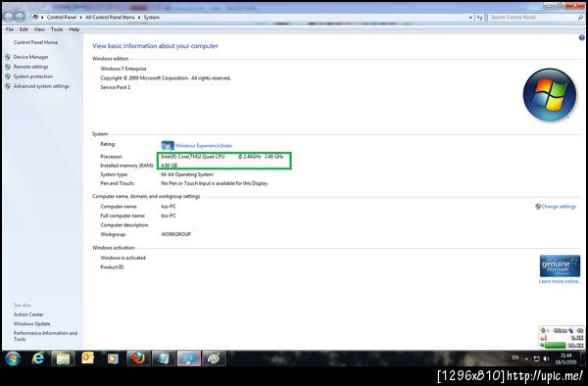Click the EN language indicator

(x=515, y=358)
